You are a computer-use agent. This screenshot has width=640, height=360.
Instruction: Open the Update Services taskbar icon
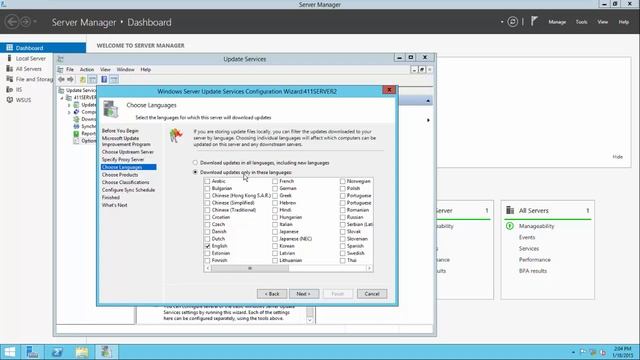point(106,352)
